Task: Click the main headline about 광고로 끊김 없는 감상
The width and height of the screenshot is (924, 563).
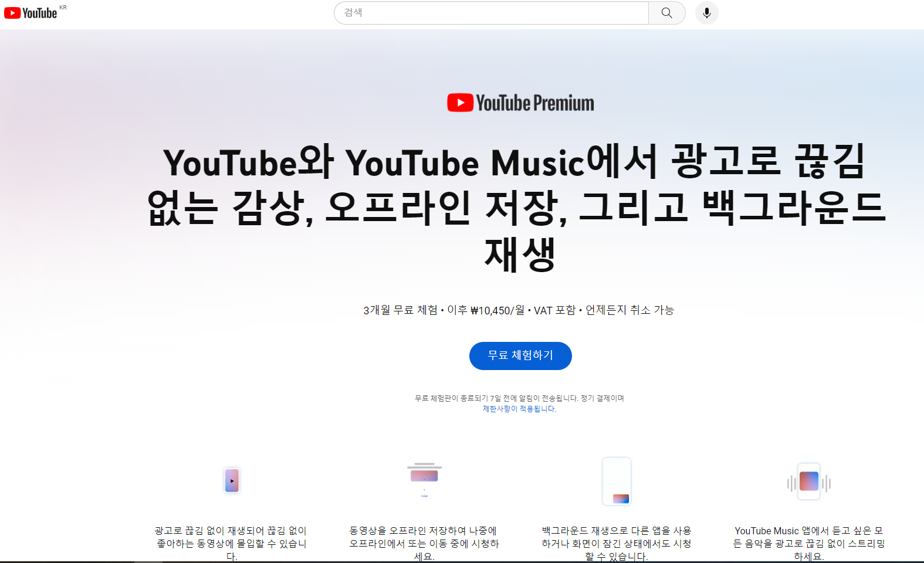Action: tap(516, 208)
